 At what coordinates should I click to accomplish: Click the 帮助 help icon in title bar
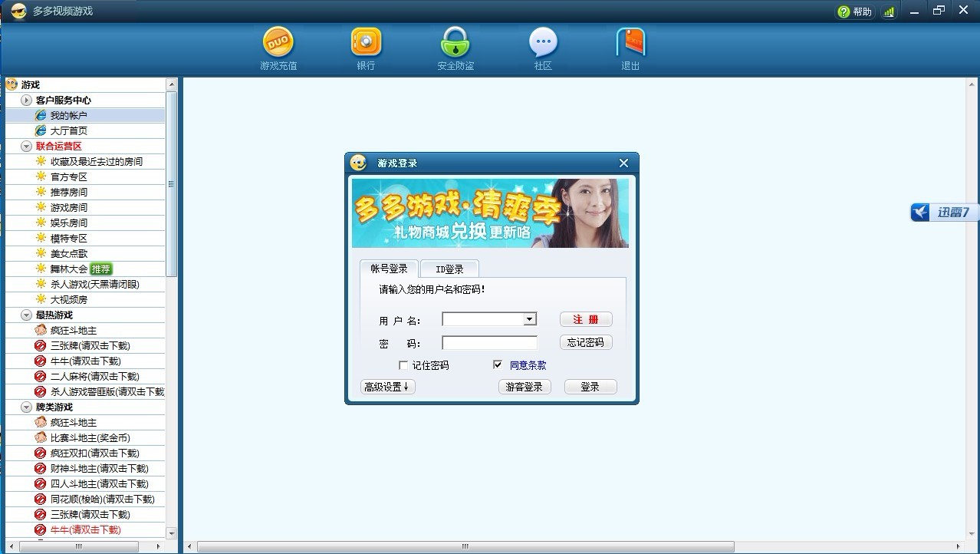[x=844, y=12]
